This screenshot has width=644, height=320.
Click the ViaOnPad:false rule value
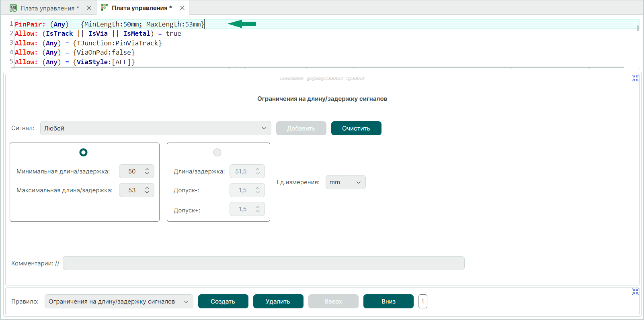click(x=104, y=53)
